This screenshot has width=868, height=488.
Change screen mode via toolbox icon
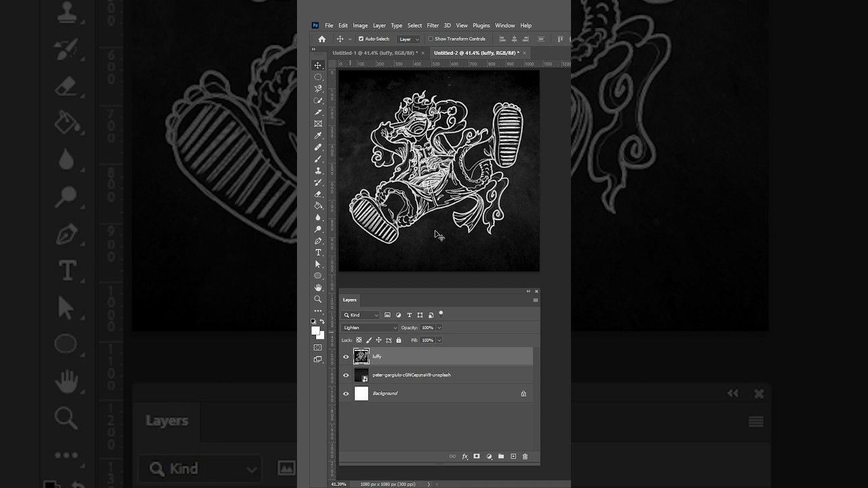click(x=317, y=359)
